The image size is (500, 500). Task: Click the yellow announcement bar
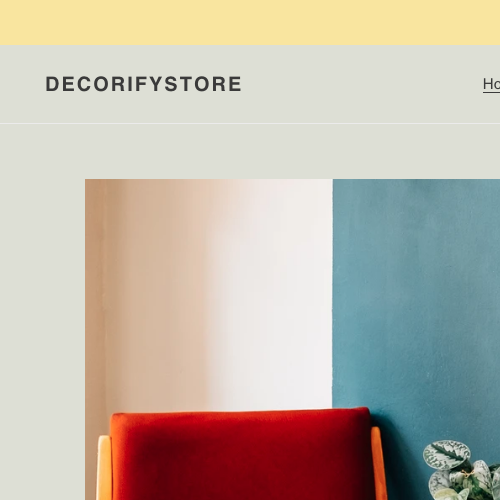[x=250, y=22]
